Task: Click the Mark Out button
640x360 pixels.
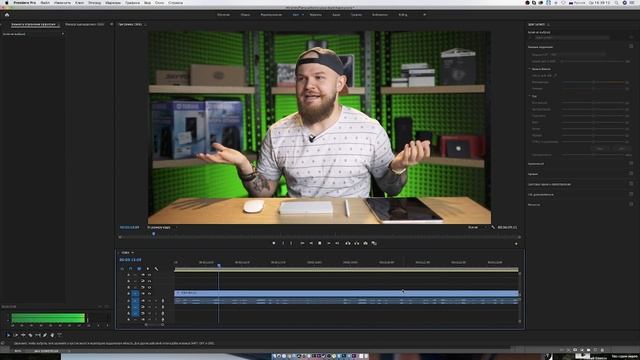Action: pyautogui.click(x=291, y=243)
